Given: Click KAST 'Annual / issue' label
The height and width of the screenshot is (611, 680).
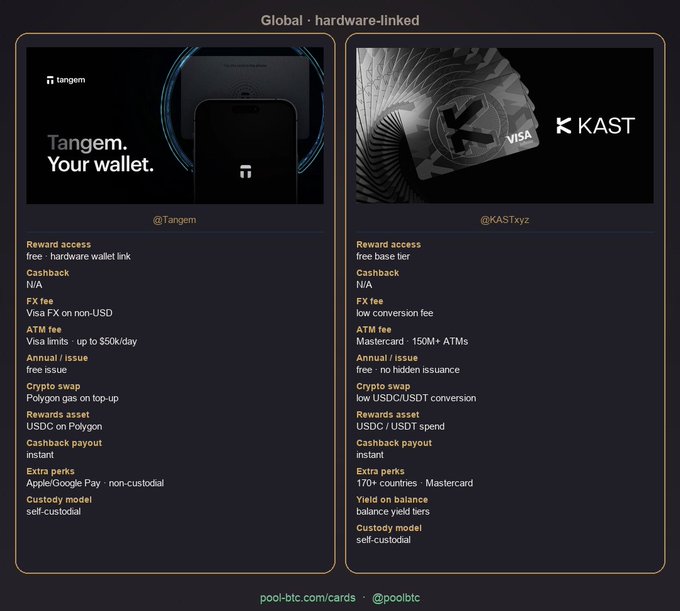Looking at the screenshot, I should (x=387, y=358).
